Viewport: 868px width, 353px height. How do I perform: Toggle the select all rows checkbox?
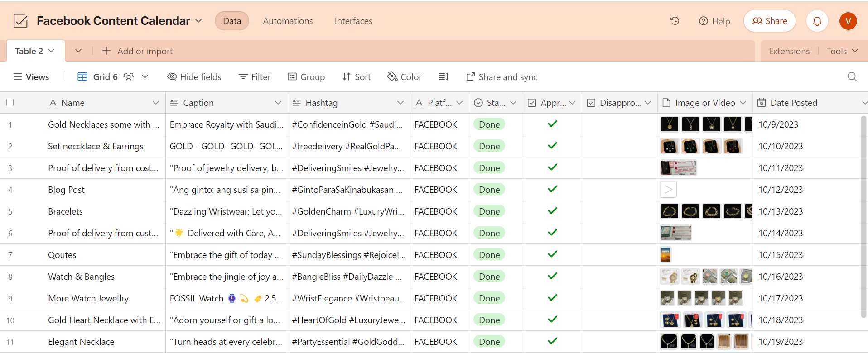click(x=10, y=103)
